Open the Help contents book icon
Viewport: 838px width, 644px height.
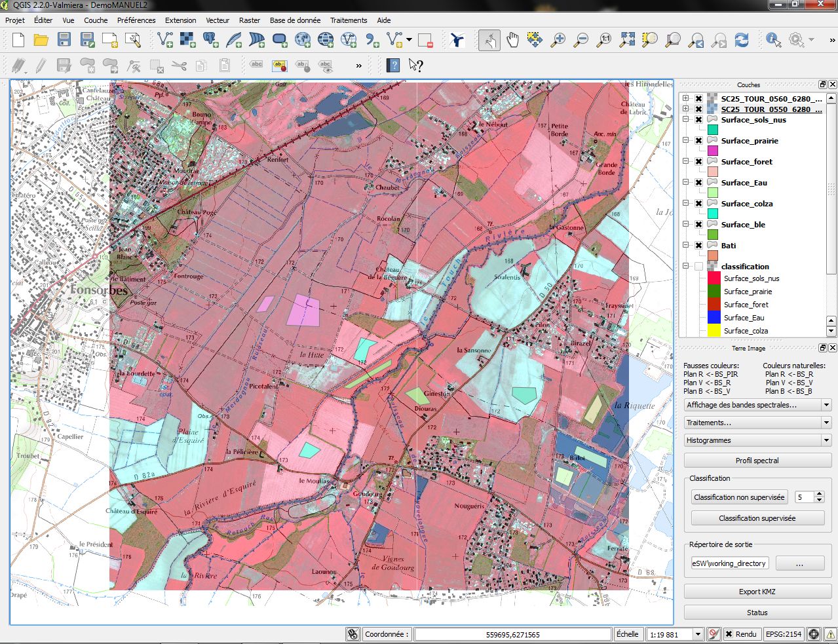tap(393, 65)
